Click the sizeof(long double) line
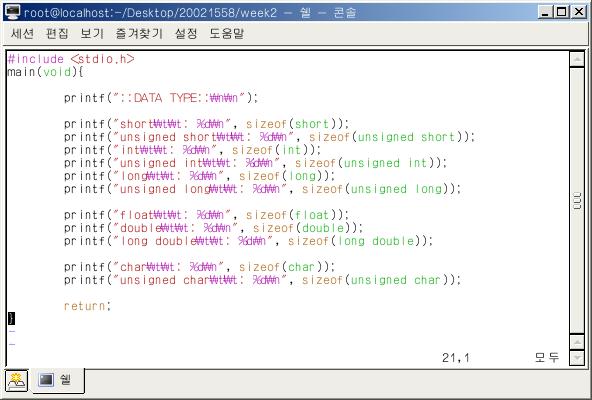592x400 pixels. pyautogui.click(x=248, y=241)
